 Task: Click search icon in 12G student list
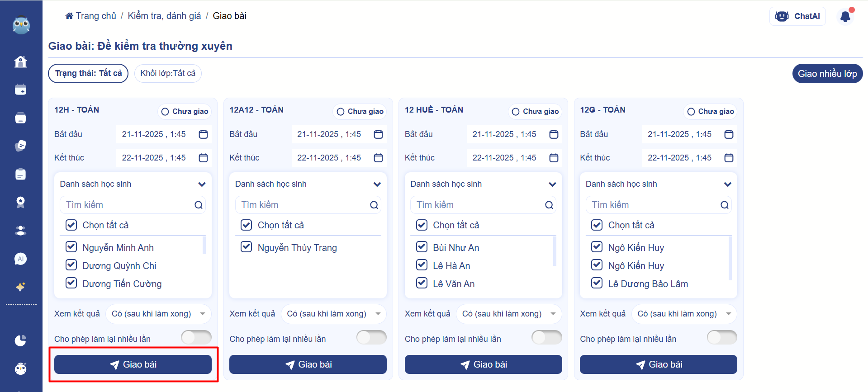coord(724,205)
